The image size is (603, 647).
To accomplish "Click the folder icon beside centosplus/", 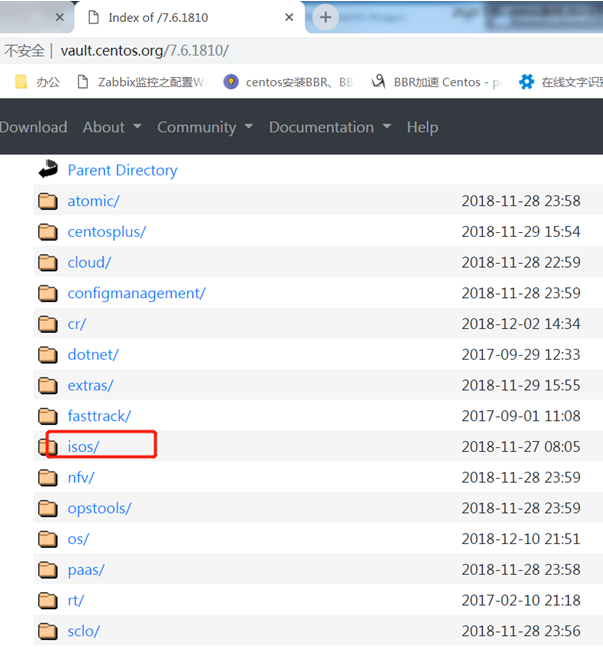I will 48,231.
